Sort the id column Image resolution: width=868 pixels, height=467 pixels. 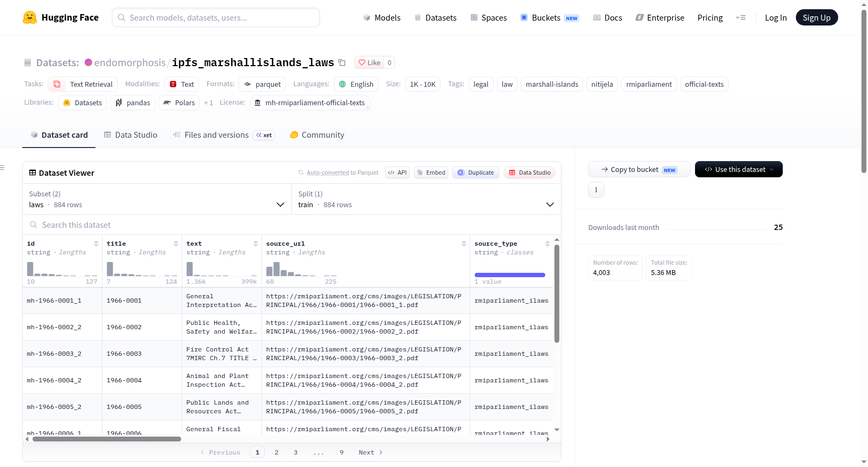click(96, 244)
